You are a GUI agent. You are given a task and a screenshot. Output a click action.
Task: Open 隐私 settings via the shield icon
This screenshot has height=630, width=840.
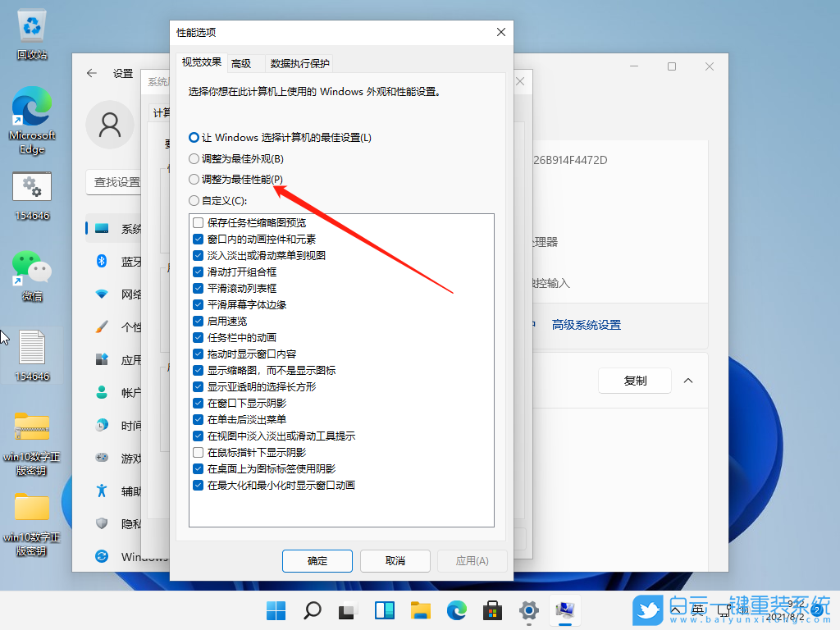coord(101,523)
